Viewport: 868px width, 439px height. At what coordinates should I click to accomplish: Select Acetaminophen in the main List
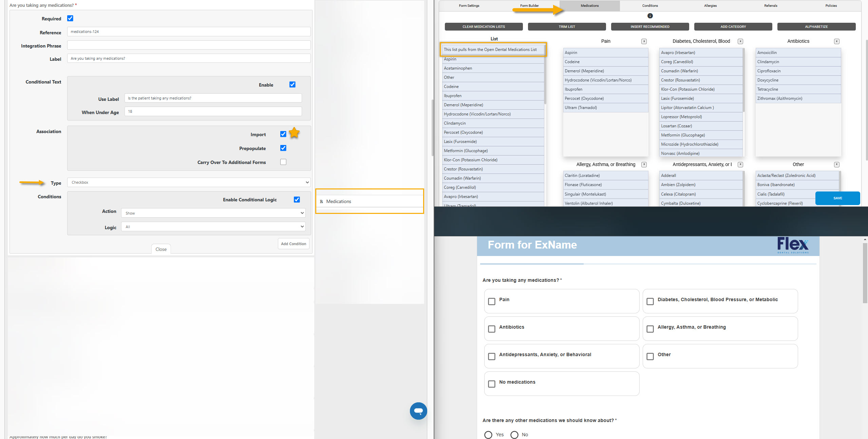pyautogui.click(x=493, y=68)
